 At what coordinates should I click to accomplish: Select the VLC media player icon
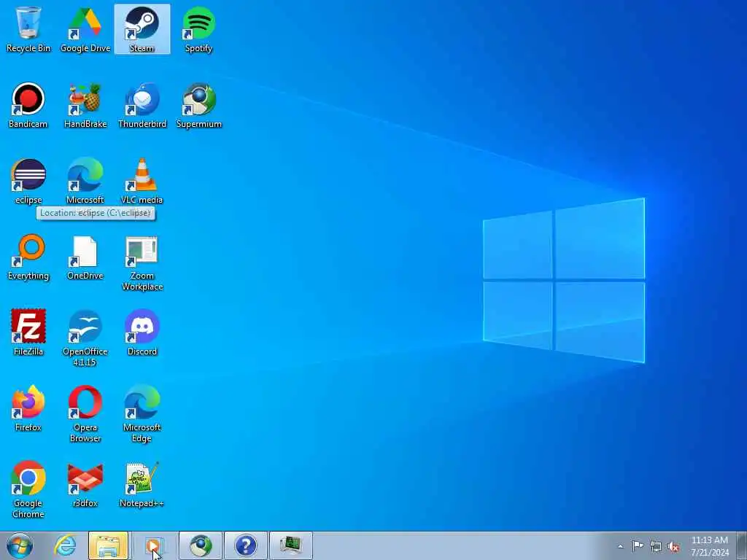142,181
